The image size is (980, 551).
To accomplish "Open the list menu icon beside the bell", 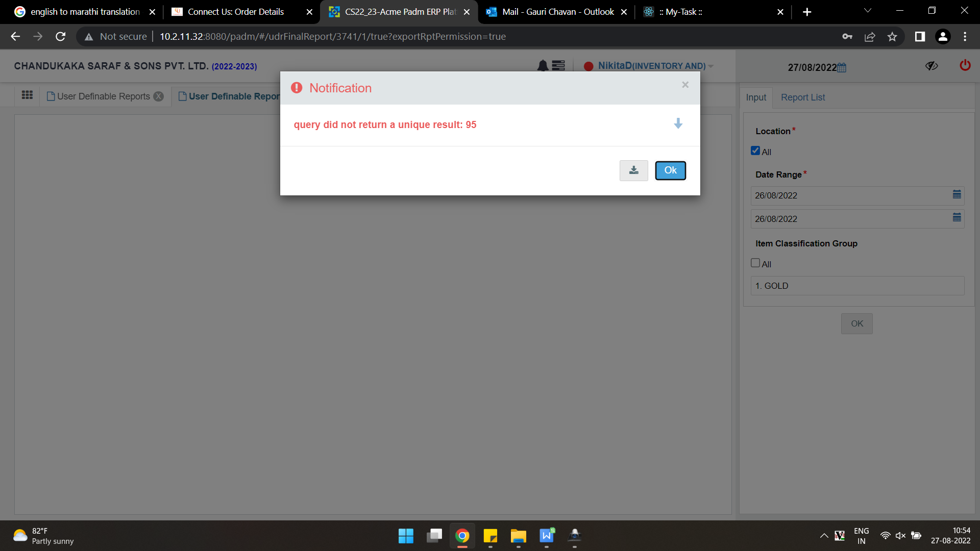I will tap(558, 66).
